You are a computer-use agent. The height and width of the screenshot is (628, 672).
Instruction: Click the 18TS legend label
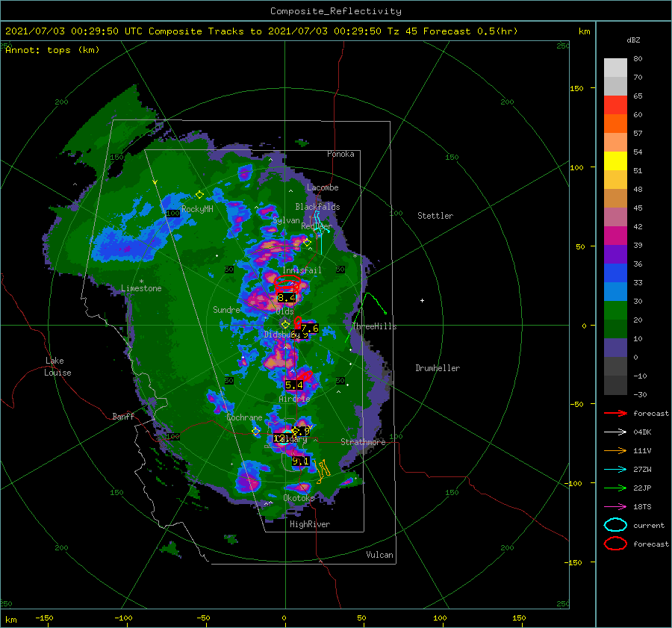[x=642, y=507]
